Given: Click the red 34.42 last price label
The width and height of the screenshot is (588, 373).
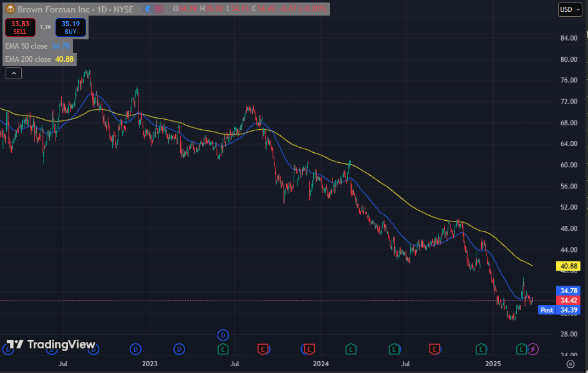Looking at the screenshot, I should point(571,300).
